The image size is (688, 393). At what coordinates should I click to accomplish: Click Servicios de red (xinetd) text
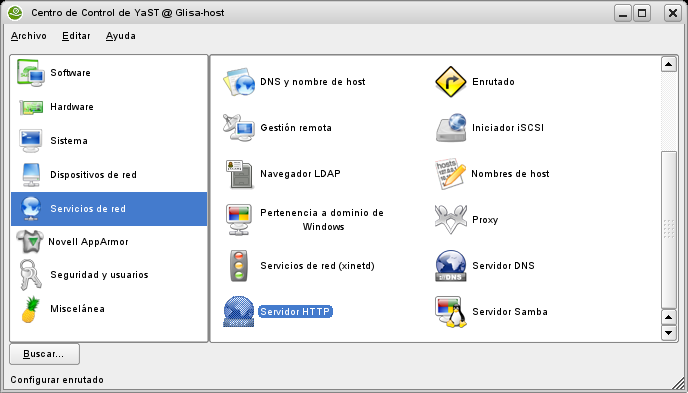pos(317,266)
